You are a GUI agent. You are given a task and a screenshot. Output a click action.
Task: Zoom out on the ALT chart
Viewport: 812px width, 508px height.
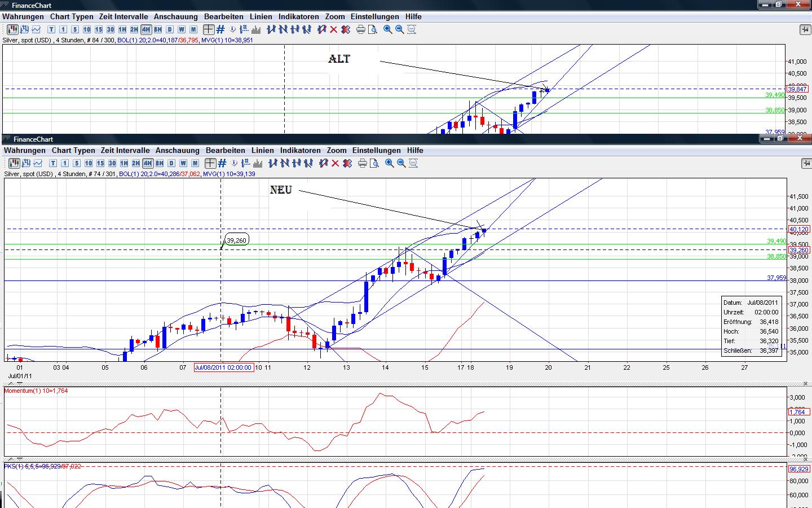400,29
